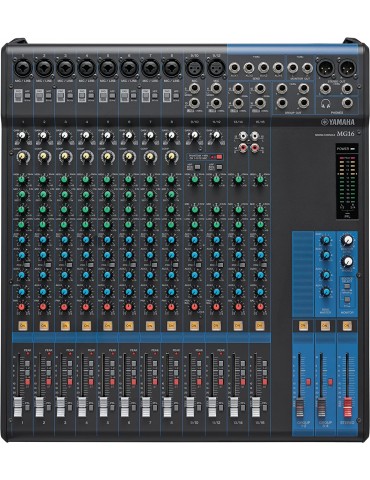This screenshot has height=480, width=370.
Task: Click channel 8 yellow COMP knob
Action: [171, 156]
